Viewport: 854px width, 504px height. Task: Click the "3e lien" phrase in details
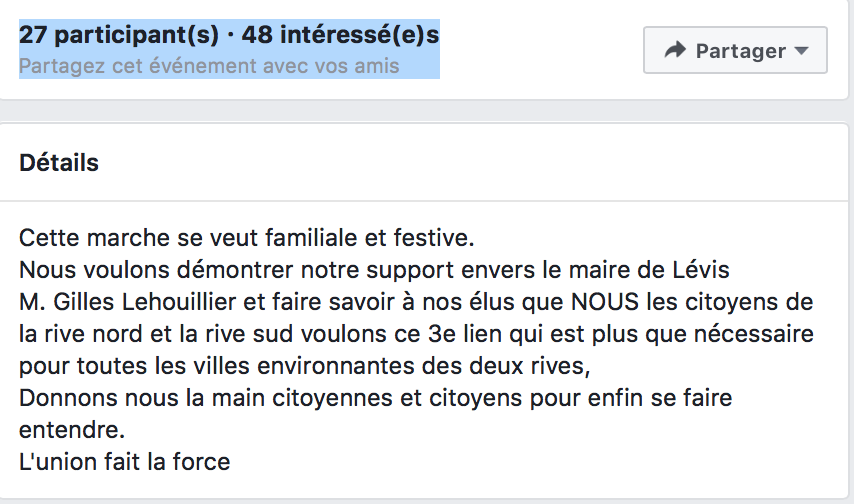tap(465, 334)
